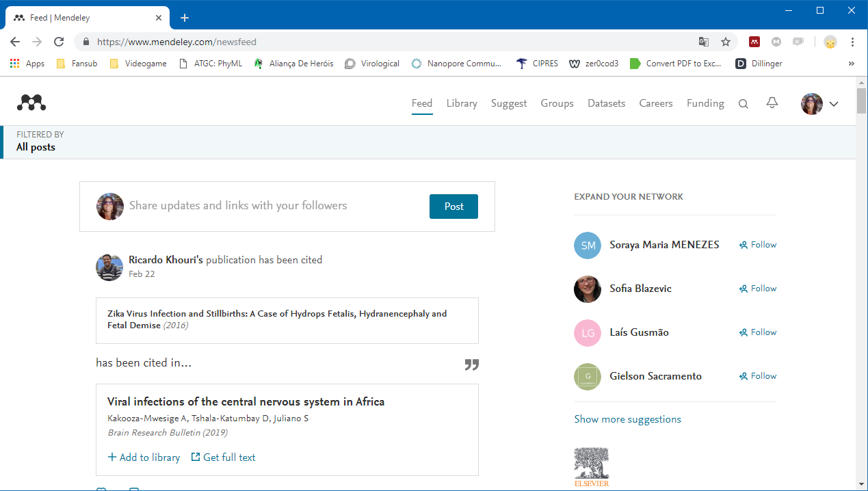Click Show more suggestions link

coord(628,419)
